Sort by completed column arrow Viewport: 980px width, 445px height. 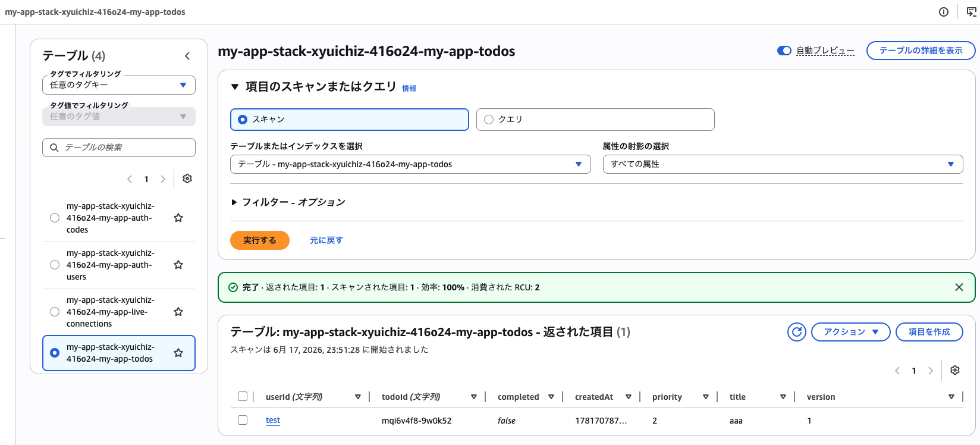(x=551, y=397)
